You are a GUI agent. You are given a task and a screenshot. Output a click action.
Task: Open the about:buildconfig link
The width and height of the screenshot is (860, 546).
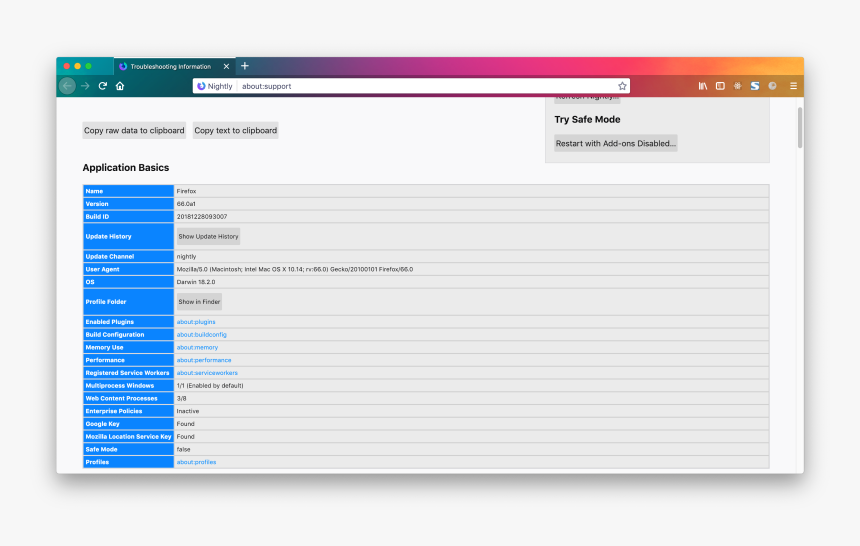point(201,335)
